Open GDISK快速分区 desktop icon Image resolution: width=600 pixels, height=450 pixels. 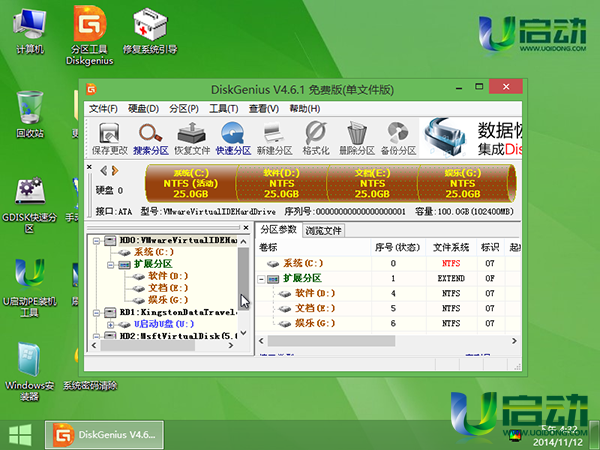coord(30,205)
